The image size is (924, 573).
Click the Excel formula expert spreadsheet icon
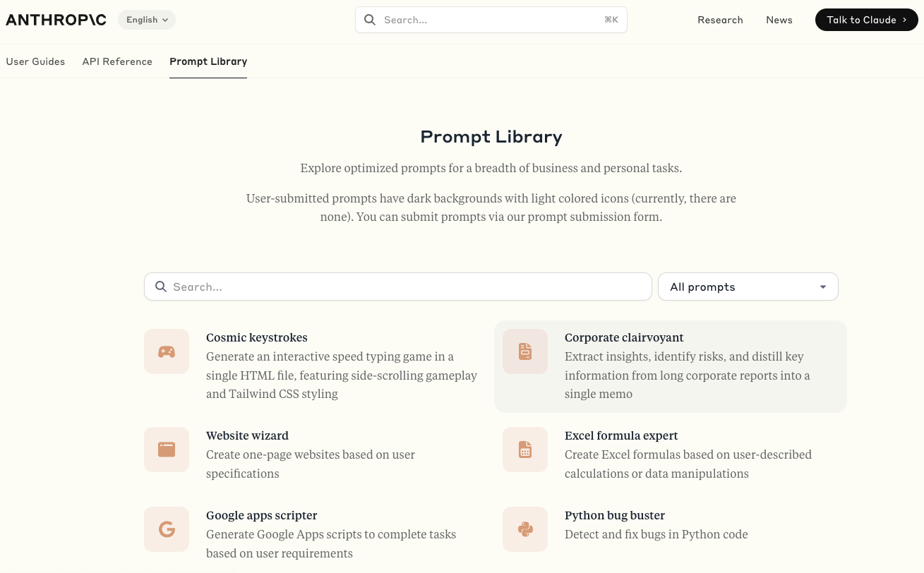525,449
